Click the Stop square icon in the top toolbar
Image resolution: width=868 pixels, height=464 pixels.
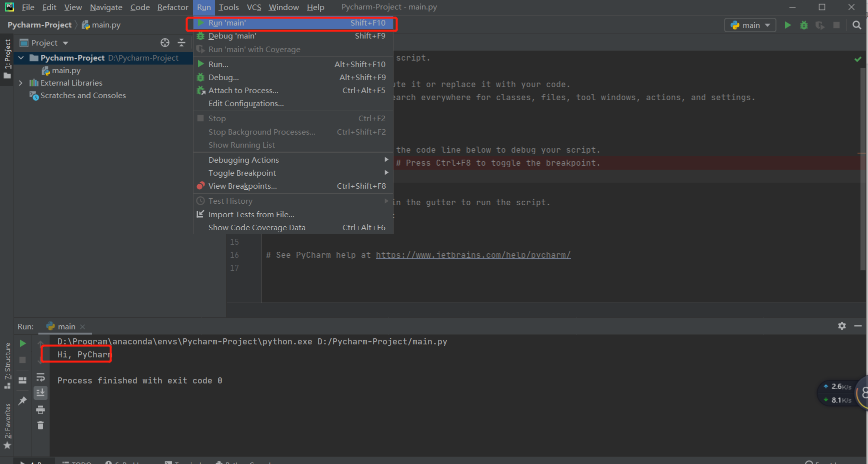click(836, 25)
